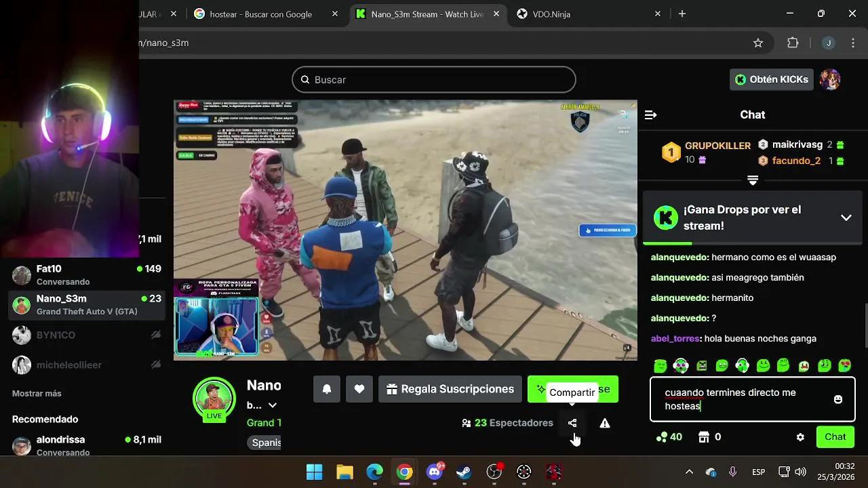Send the heart-eyes green emote, last in the quick emote row
The height and width of the screenshot is (488, 868).
845,366
